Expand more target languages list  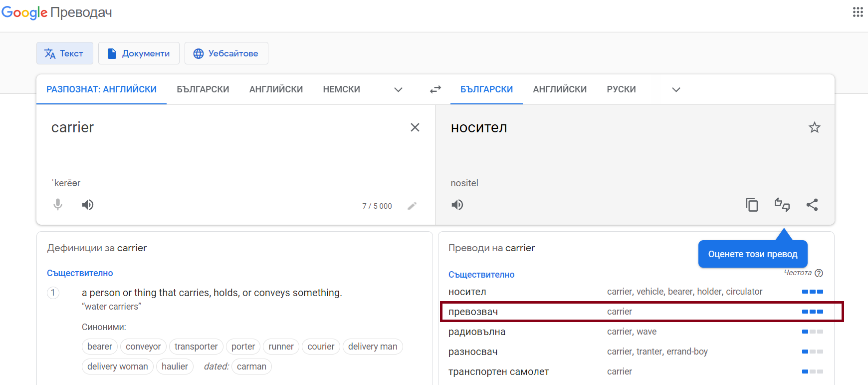tap(676, 90)
